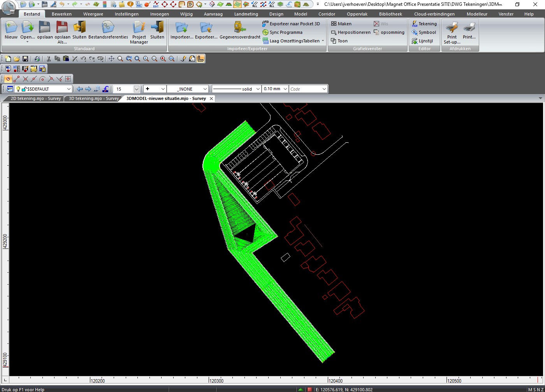
Task: Open the Landmeting ribbon tab
Action: (x=246, y=14)
